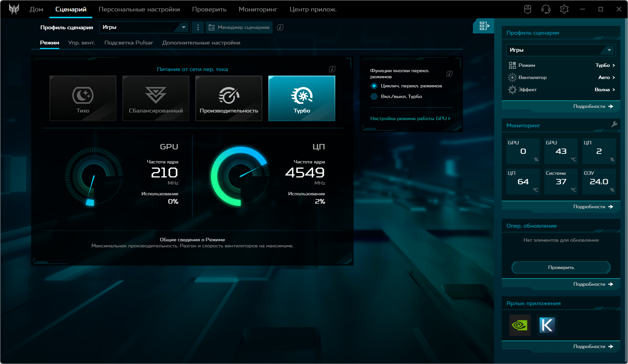Expand Вентилятор Авто setting in sidebar
Image resolution: width=628 pixels, height=364 pixels.
coord(561,78)
